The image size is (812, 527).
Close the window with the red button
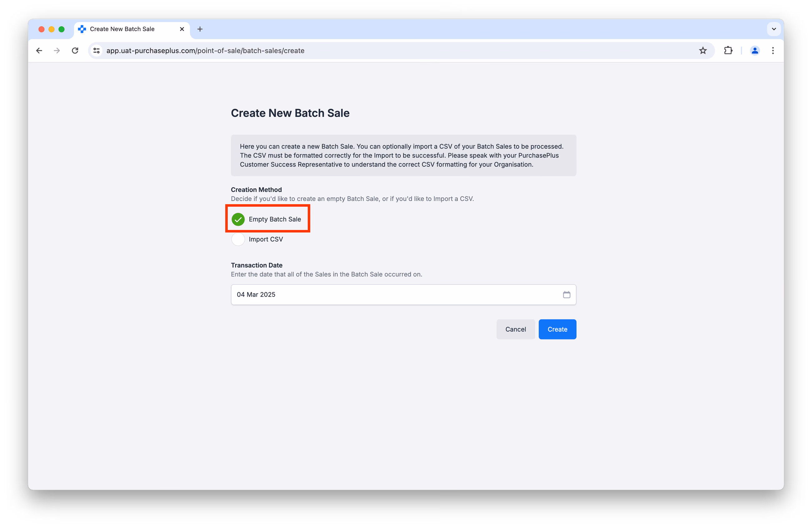tap(41, 29)
